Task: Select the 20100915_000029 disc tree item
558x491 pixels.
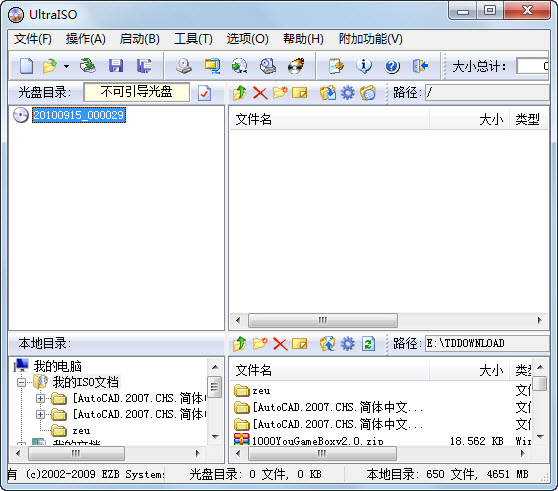Action: point(79,115)
